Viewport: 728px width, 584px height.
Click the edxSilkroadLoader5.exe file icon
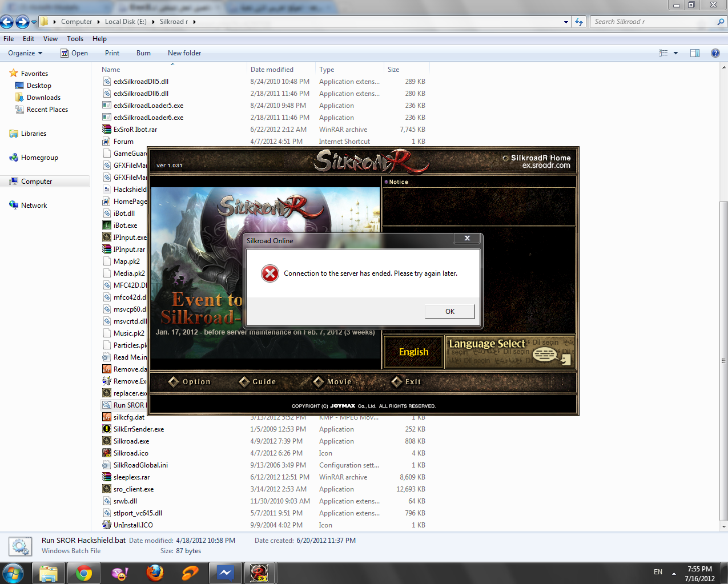click(107, 106)
